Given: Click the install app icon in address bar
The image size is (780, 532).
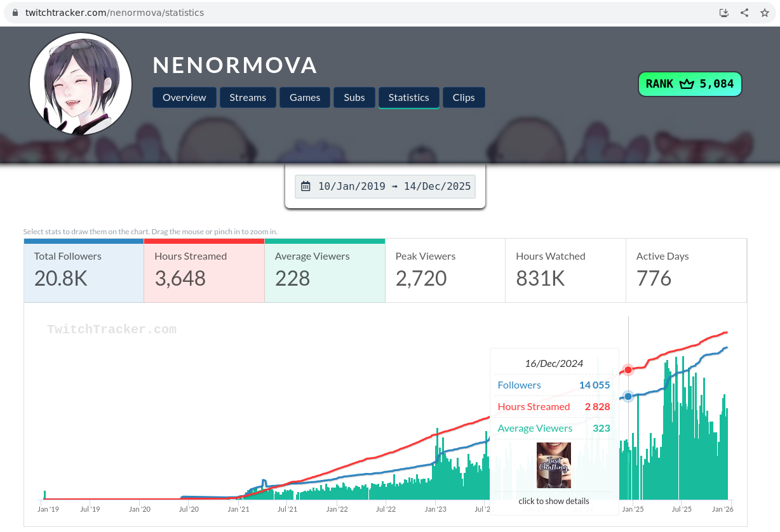Looking at the screenshot, I should (x=723, y=13).
